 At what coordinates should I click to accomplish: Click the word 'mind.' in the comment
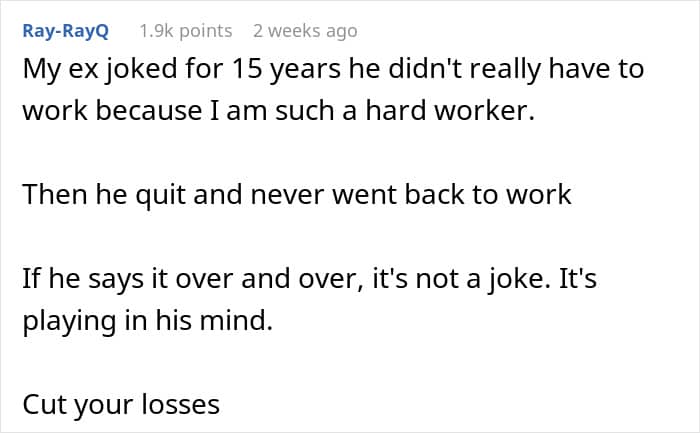236,321
